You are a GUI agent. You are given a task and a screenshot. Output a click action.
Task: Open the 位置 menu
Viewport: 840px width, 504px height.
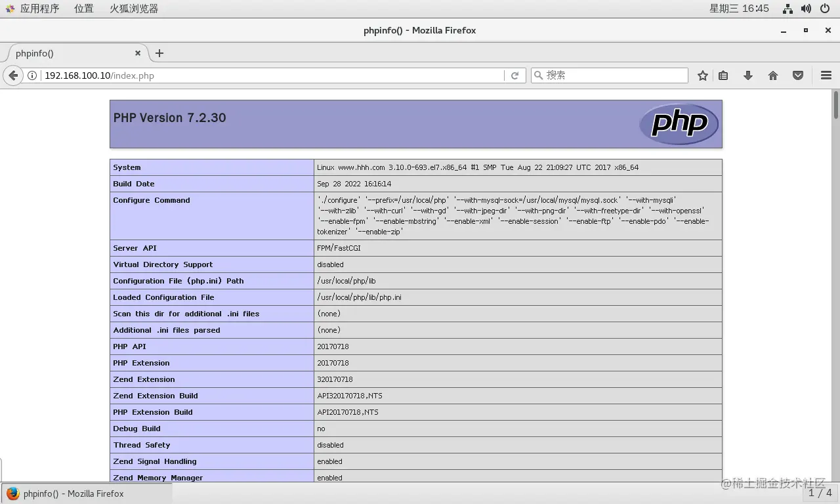(84, 9)
